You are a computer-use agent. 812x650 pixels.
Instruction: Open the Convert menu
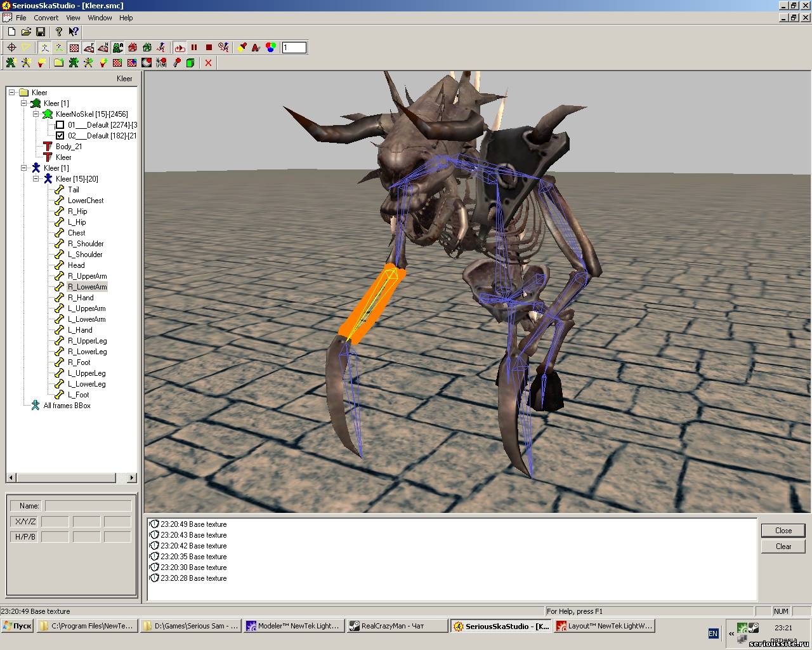click(x=46, y=18)
